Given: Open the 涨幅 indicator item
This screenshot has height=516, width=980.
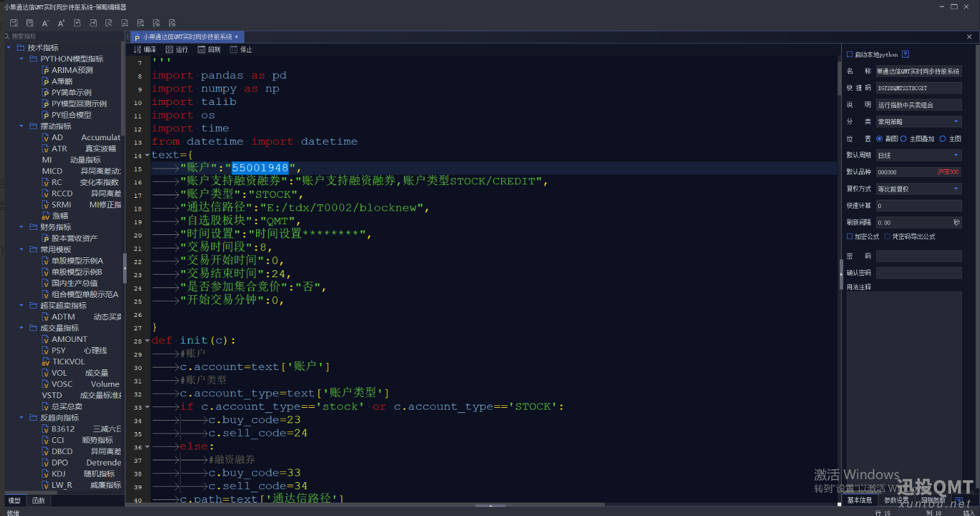Looking at the screenshot, I should coord(55,216).
